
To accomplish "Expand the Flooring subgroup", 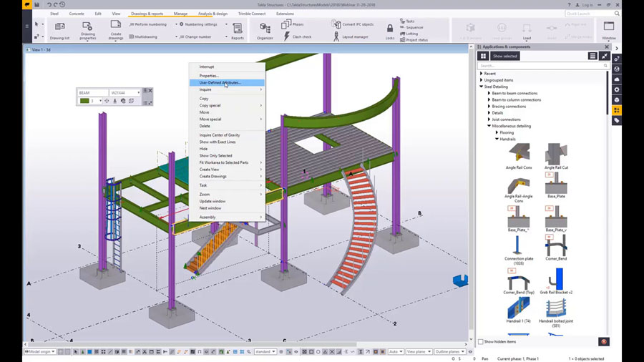I will (x=497, y=132).
